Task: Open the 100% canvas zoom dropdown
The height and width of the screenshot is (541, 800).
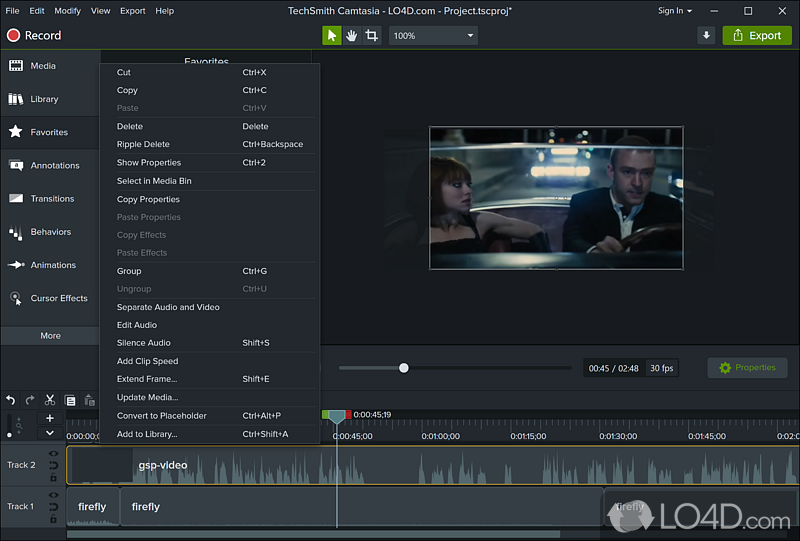Action: [433, 35]
